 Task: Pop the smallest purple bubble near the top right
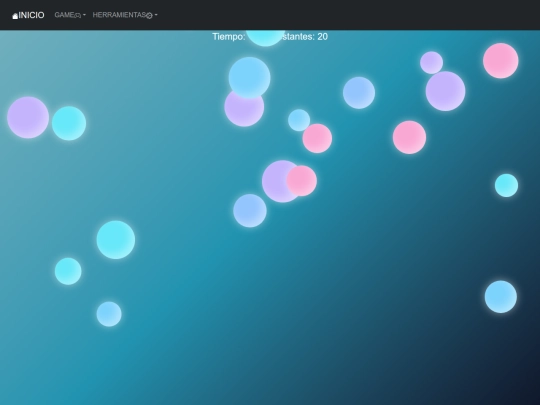point(432,63)
